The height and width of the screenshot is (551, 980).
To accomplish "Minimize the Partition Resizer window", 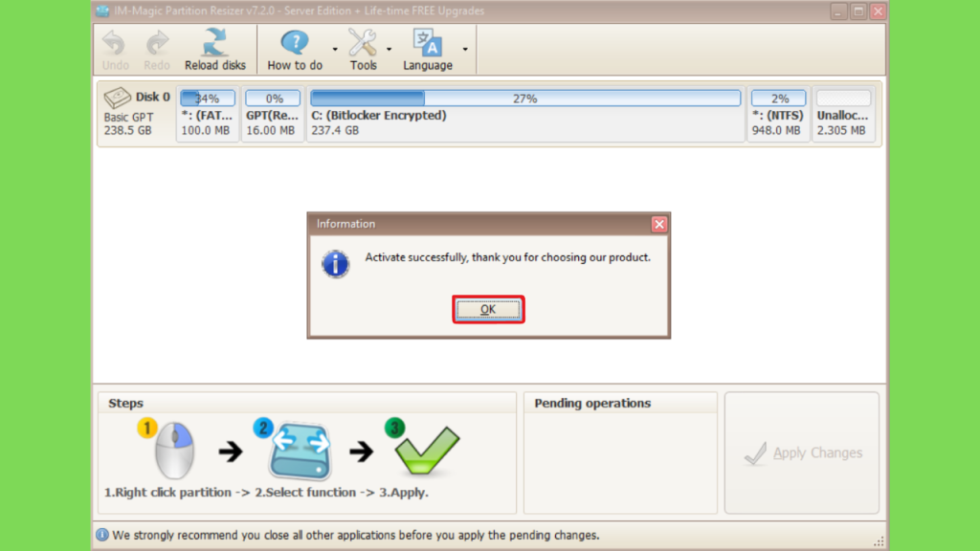I will coord(838,11).
